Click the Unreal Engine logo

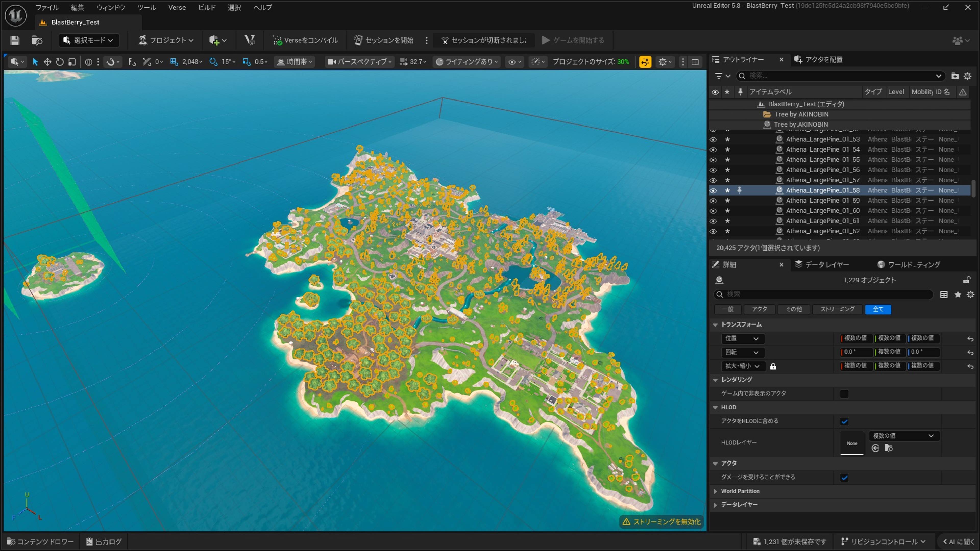(16, 16)
